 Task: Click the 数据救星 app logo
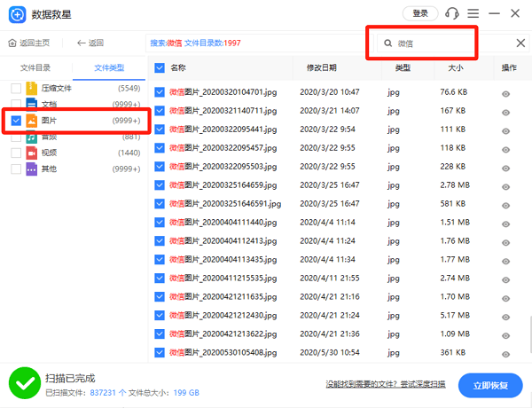[15, 14]
